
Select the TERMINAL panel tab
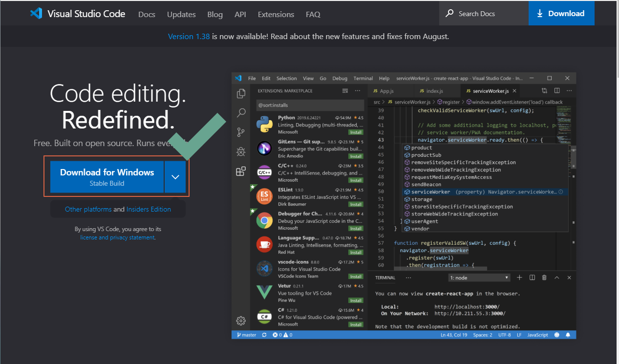pyautogui.click(x=385, y=278)
